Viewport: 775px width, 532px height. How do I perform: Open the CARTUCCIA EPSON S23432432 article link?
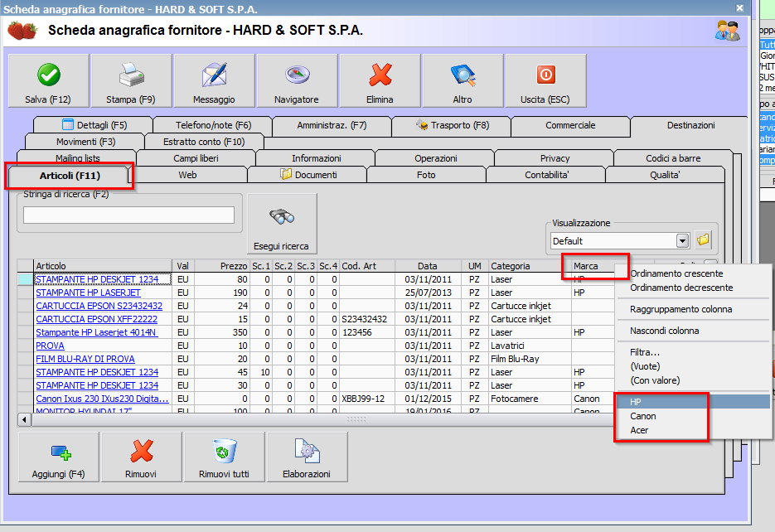pyautogui.click(x=99, y=306)
